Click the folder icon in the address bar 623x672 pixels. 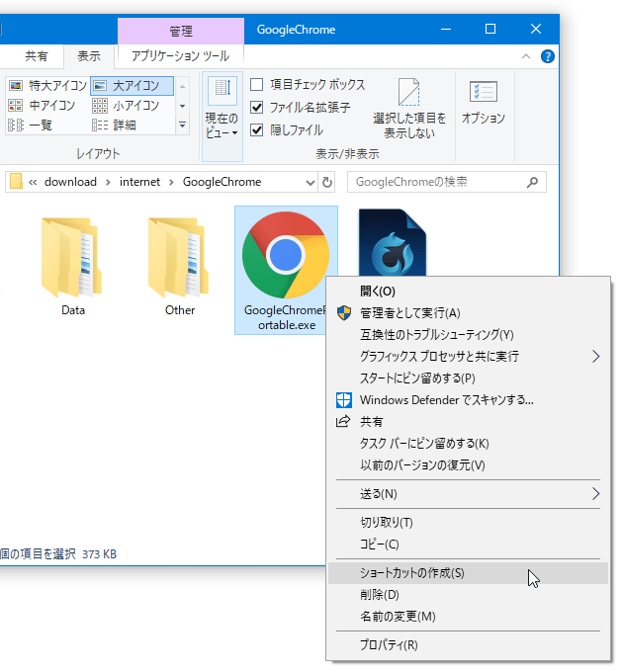(16, 181)
